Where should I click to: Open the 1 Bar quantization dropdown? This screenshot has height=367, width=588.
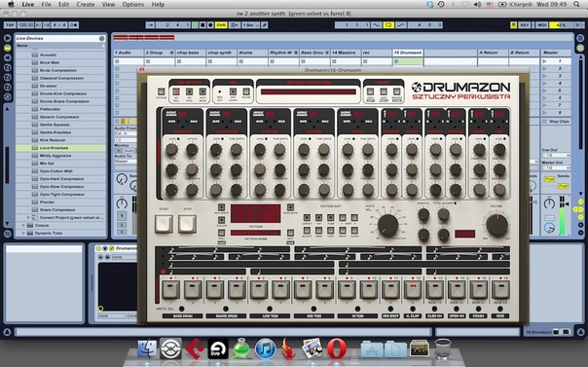250,25
